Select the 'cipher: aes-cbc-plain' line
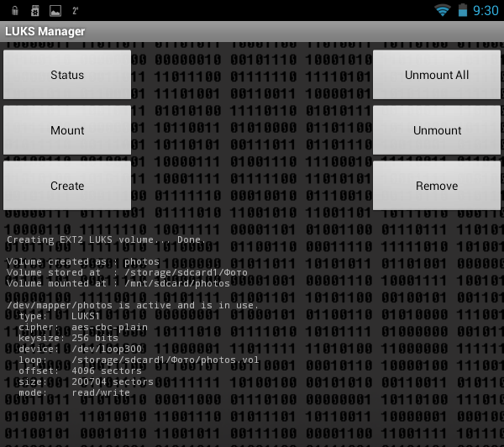504x447 pixels. 83,328
